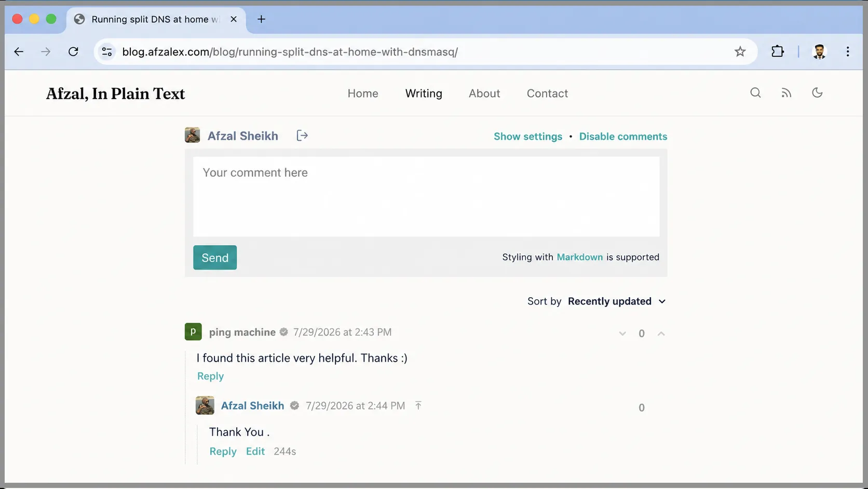Viewport: 868px width, 489px height.
Task: Downvote ping machine's comment
Action: 622,334
